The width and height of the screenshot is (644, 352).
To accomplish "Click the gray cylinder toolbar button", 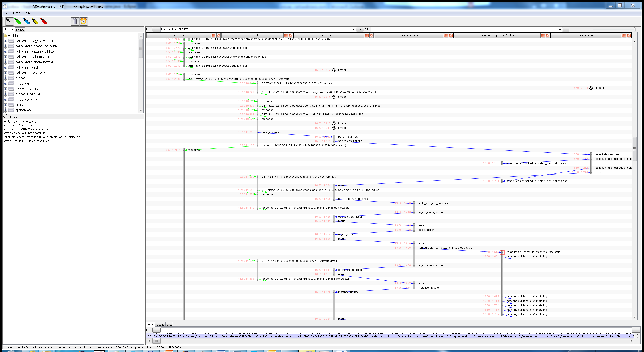I will tap(75, 21).
